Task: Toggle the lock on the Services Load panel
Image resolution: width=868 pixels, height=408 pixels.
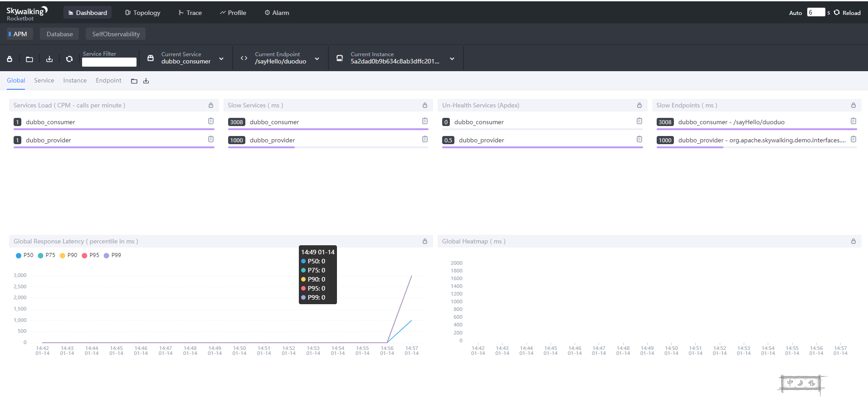Action: click(210, 105)
